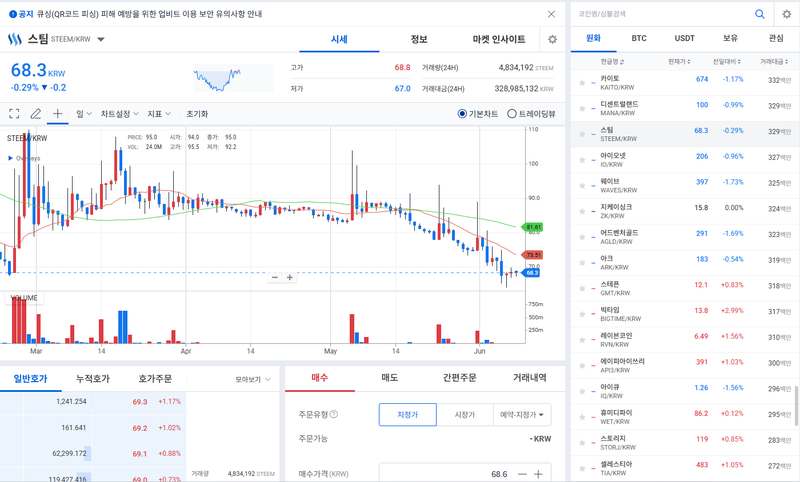Viewport: 800px width, 482px height.
Task: Star AGLD/KRW as favorite
Action: pos(582,237)
